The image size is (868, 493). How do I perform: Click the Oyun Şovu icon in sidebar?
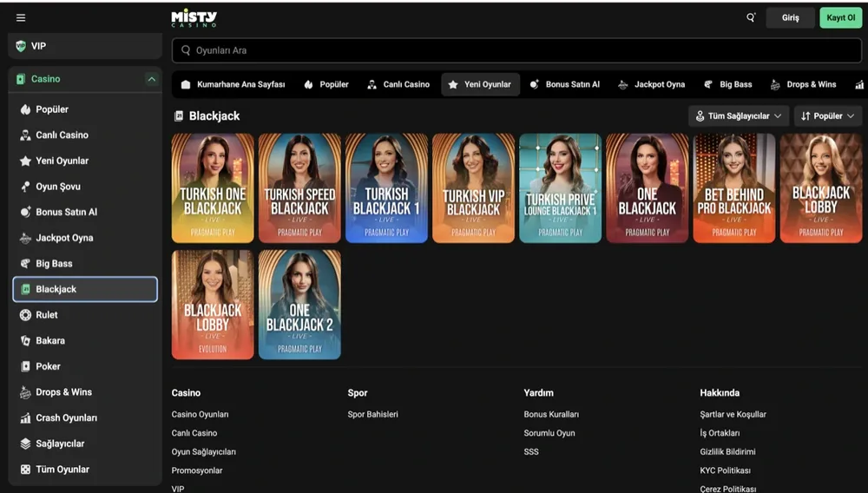[x=25, y=187]
